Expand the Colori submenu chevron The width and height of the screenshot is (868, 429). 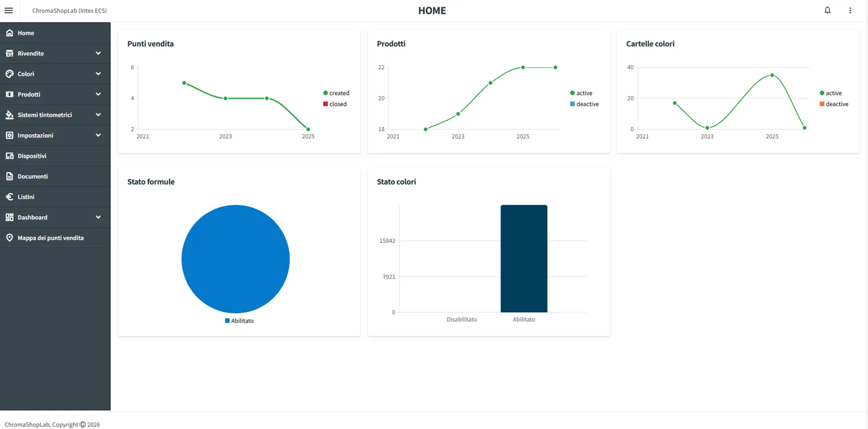point(98,74)
